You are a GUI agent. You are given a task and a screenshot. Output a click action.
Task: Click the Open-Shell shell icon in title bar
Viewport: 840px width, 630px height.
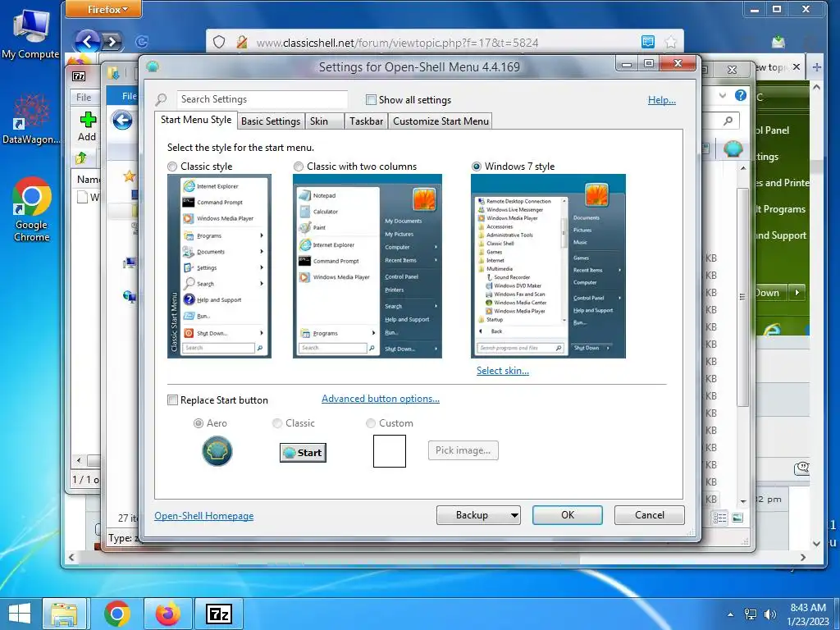[x=153, y=66]
